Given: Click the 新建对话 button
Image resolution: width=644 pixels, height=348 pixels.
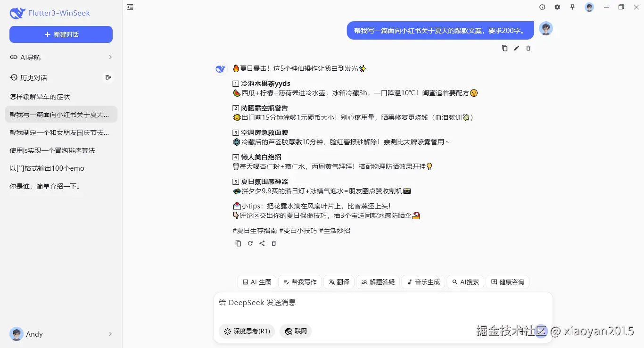Looking at the screenshot, I should pos(61,34).
